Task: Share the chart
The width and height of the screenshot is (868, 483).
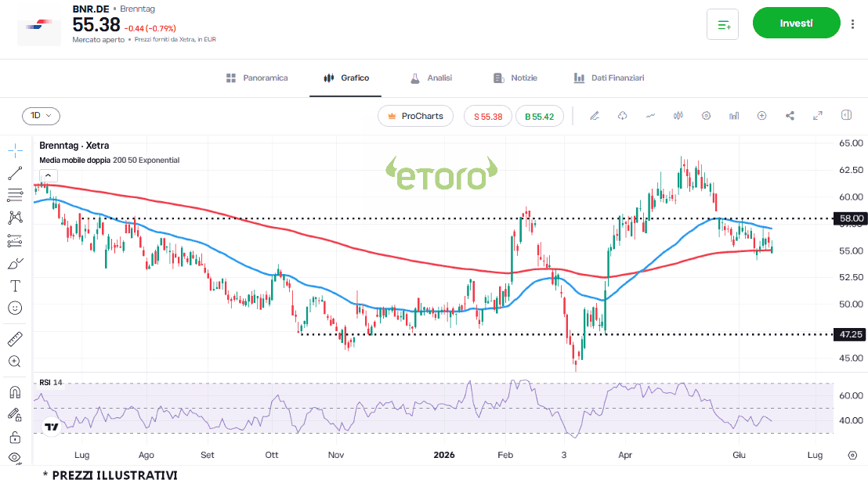Action: pyautogui.click(x=790, y=116)
